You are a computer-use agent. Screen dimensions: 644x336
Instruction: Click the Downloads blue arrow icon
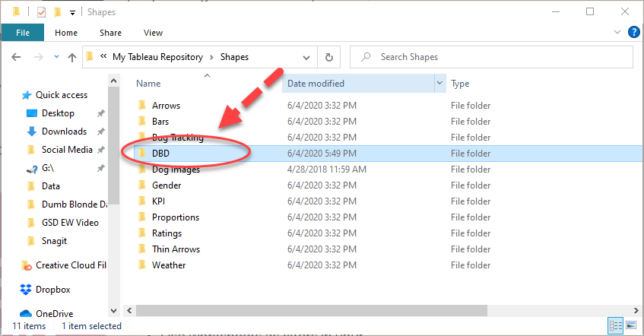click(32, 132)
